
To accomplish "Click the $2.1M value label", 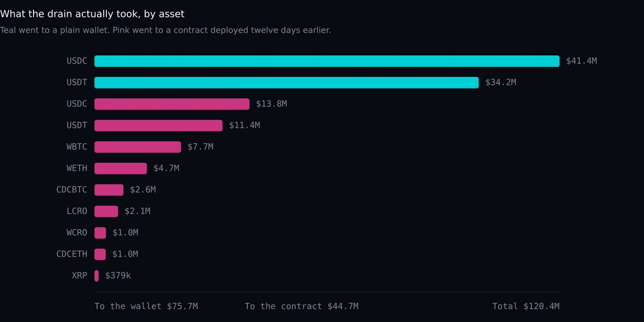I will tap(137, 212).
